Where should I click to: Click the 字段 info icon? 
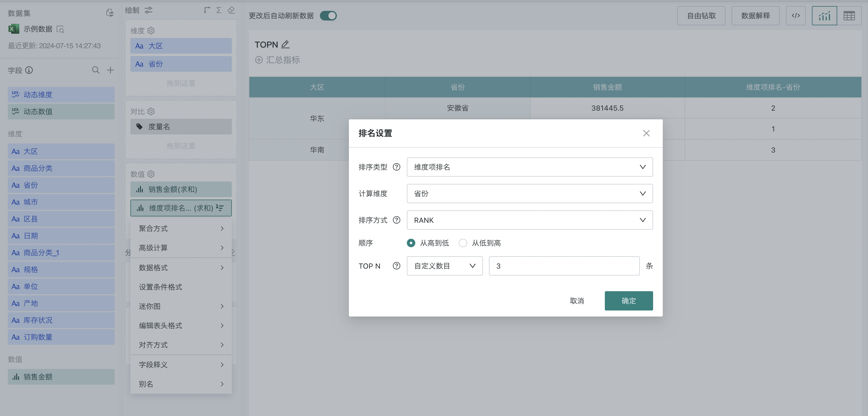tap(29, 70)
